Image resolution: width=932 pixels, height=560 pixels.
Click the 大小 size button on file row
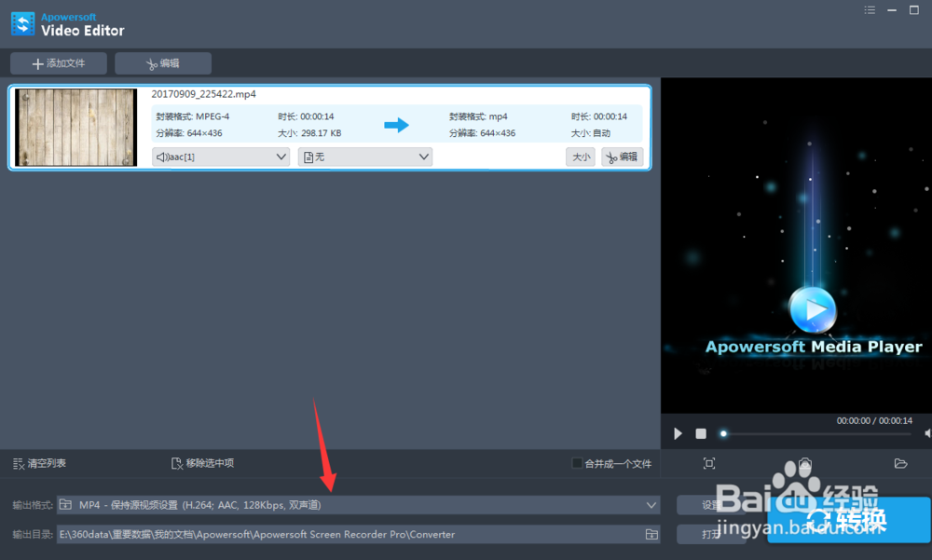pos(580,157)
